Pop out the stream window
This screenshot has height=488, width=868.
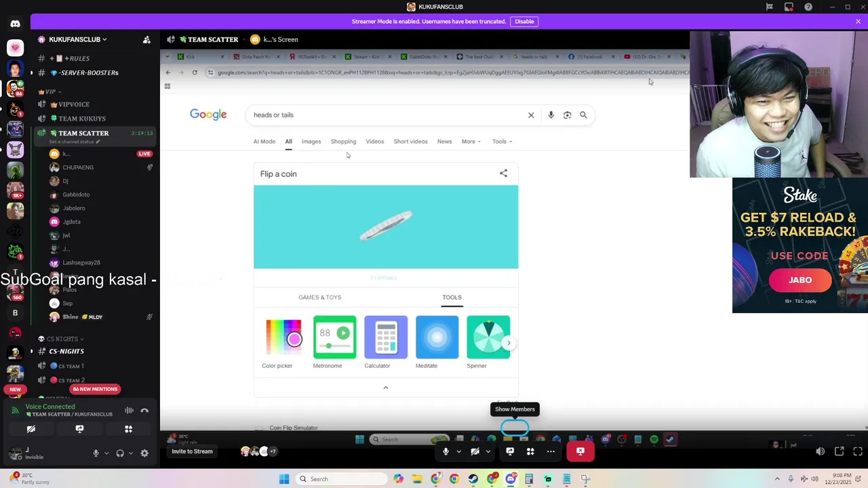(x=839, y=451)
